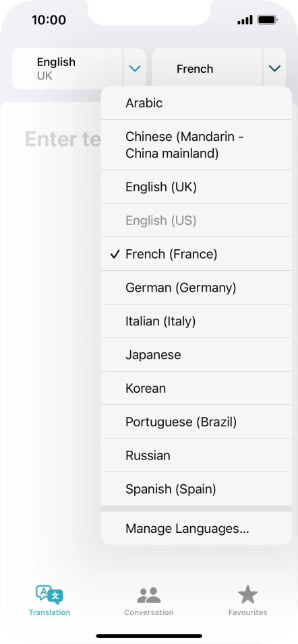298x644 pixels.
Task: Select the checked French (France) option
Action: (x=196, y=254)
